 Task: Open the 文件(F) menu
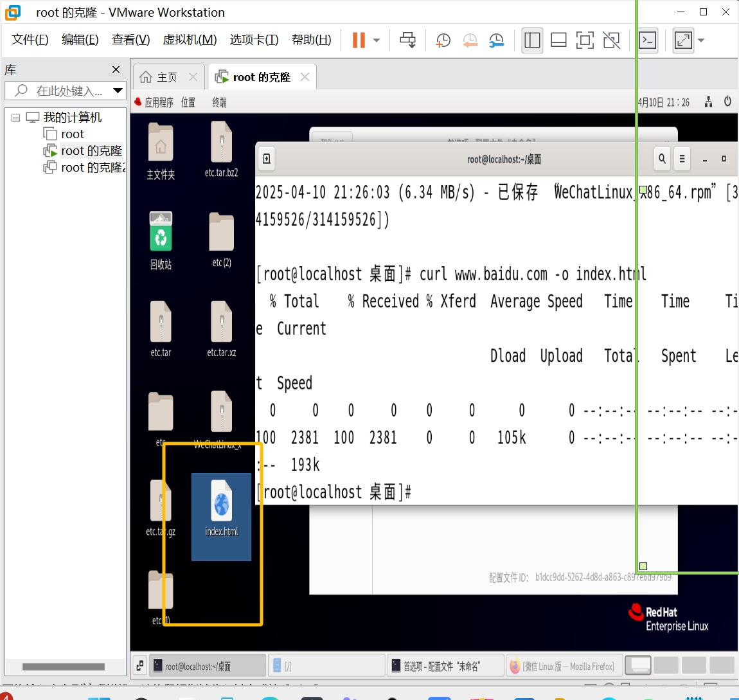click(30, 40)
